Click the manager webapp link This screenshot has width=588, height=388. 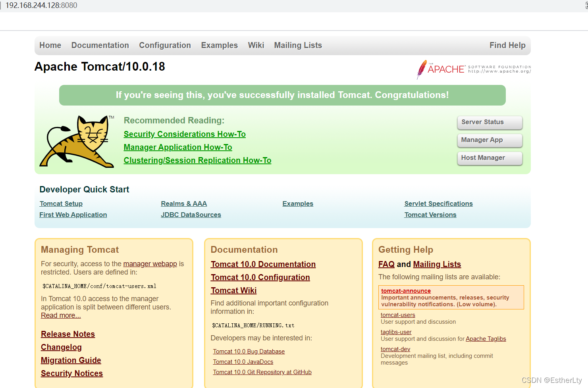click(150, 264)
